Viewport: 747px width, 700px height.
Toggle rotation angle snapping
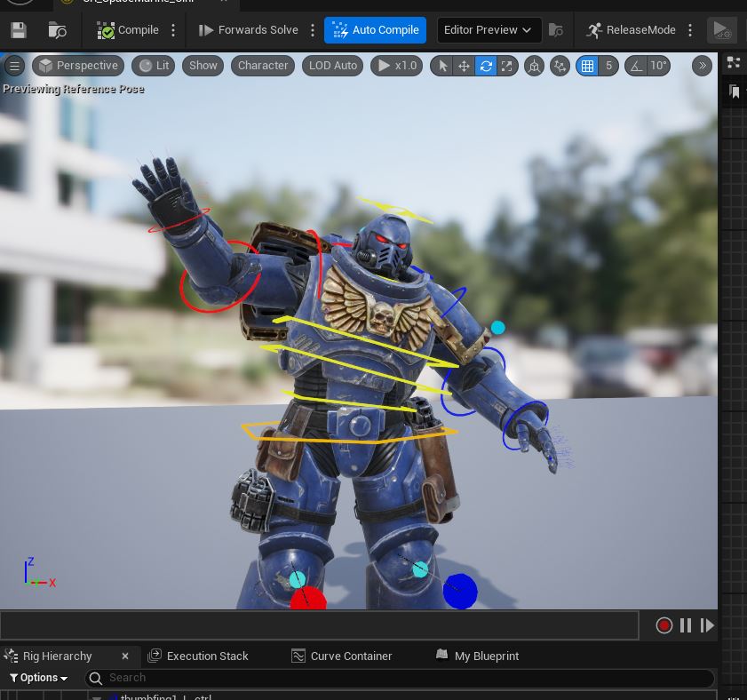(636, 66)
